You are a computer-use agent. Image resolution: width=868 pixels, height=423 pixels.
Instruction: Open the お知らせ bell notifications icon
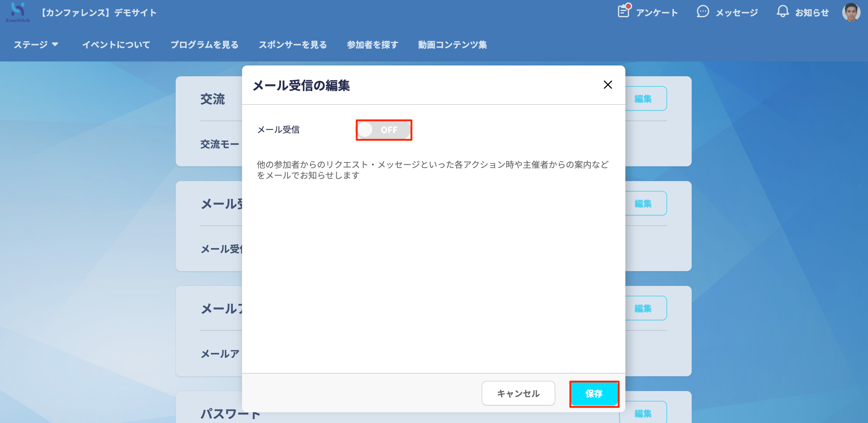pyautogui.click(x=782, y=12)
